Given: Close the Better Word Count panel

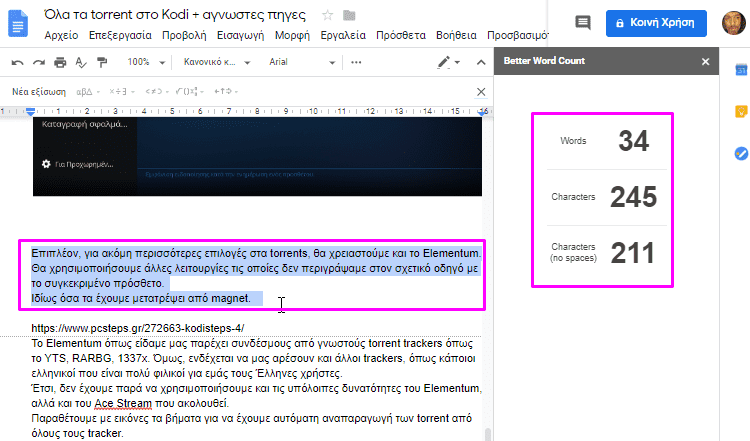Looking at the screenshot, I should [x=706, y=61].
